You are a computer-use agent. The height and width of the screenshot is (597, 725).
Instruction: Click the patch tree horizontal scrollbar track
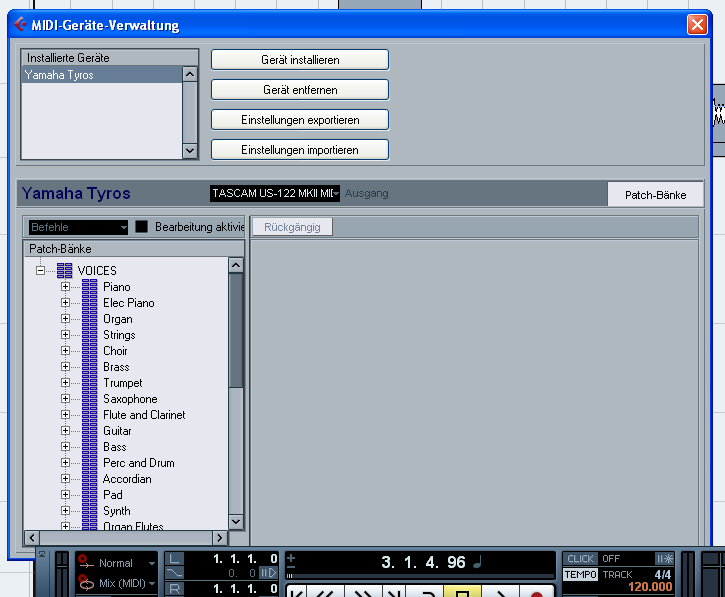[x=126, y=538]
